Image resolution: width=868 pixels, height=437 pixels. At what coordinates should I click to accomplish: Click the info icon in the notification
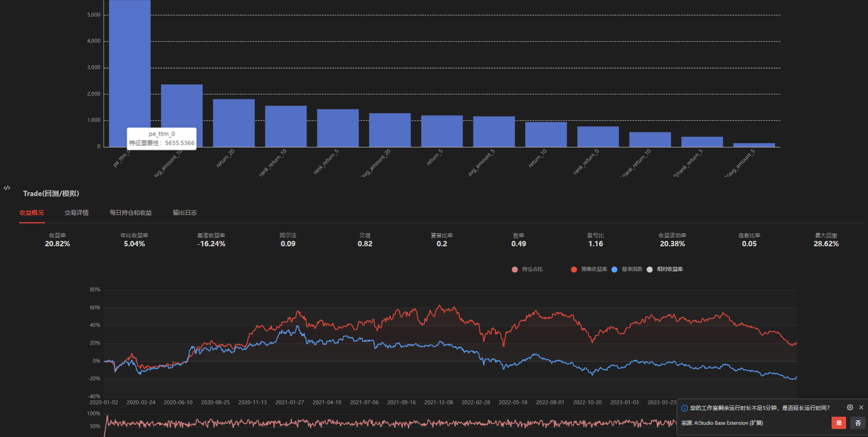pos(684,408)
